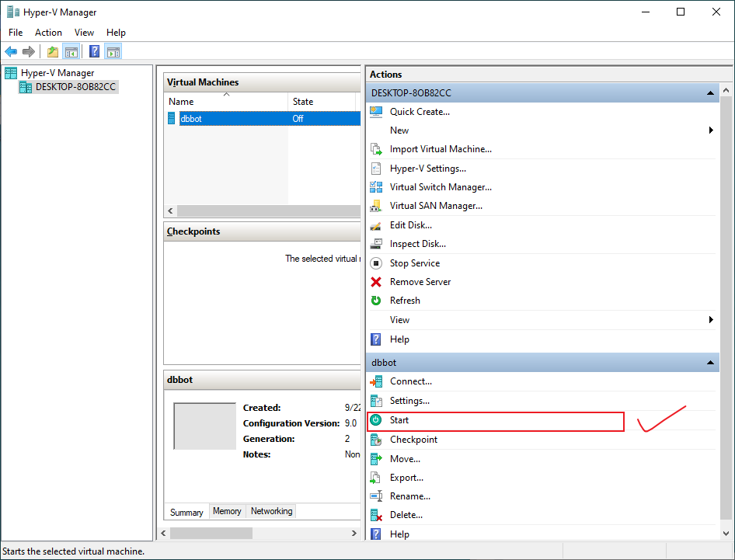Click the Move icon
The height and width of the screenshot is (560, 735).
(x=376, y=459)
